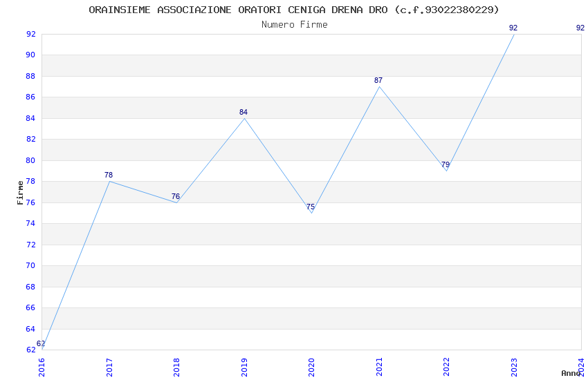Click y-axis tick value 74
The image size is (588, 380).
[30, 223]
